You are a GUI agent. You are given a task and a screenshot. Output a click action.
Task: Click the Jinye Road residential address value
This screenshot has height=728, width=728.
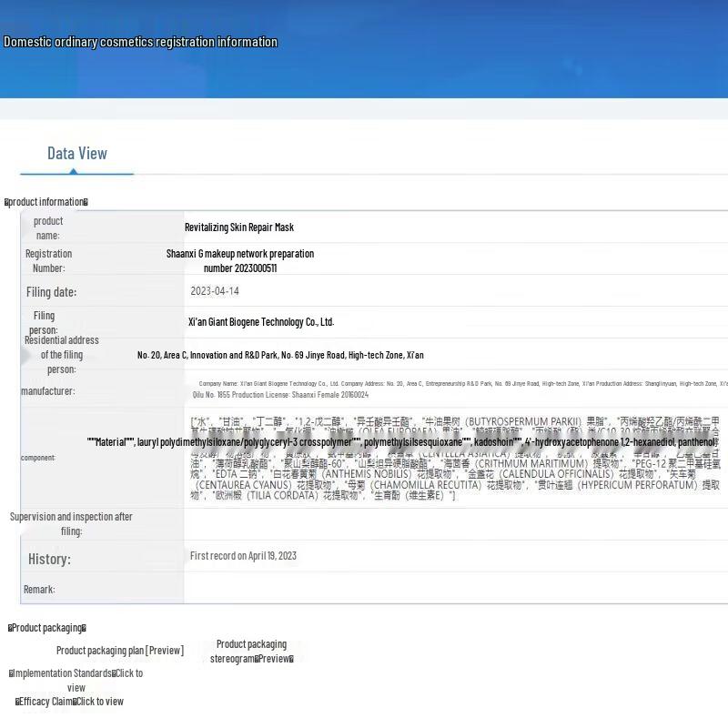coord(280,356)
